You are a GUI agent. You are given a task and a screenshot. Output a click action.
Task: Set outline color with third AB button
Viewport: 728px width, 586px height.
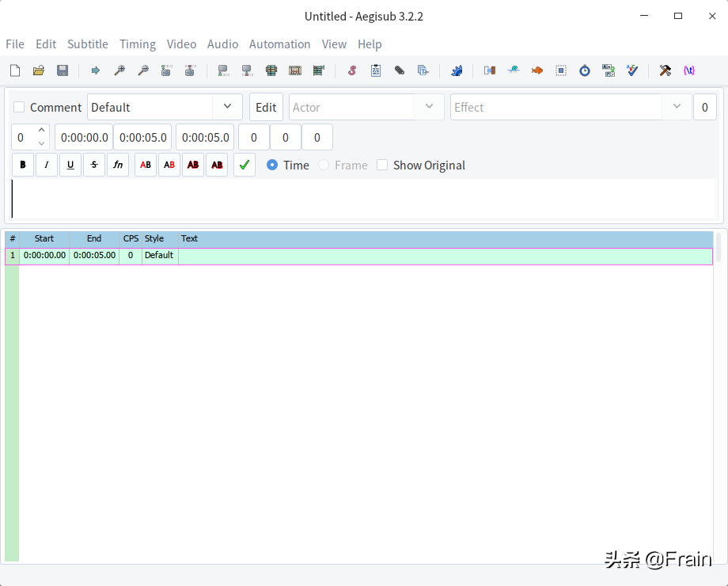[x=193, y=165]
